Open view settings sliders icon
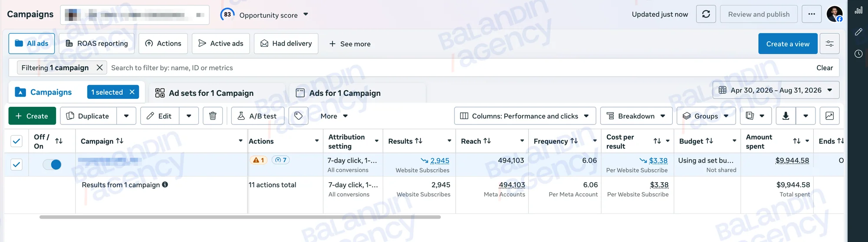This screenshot has height=242, width=868. point(829,44)
